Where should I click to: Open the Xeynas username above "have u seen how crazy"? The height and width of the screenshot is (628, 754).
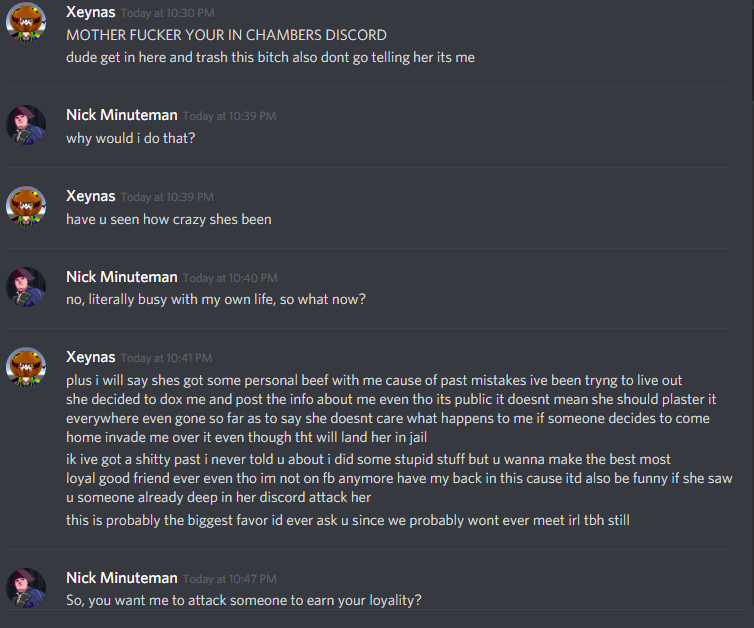[x=90, y=196]
